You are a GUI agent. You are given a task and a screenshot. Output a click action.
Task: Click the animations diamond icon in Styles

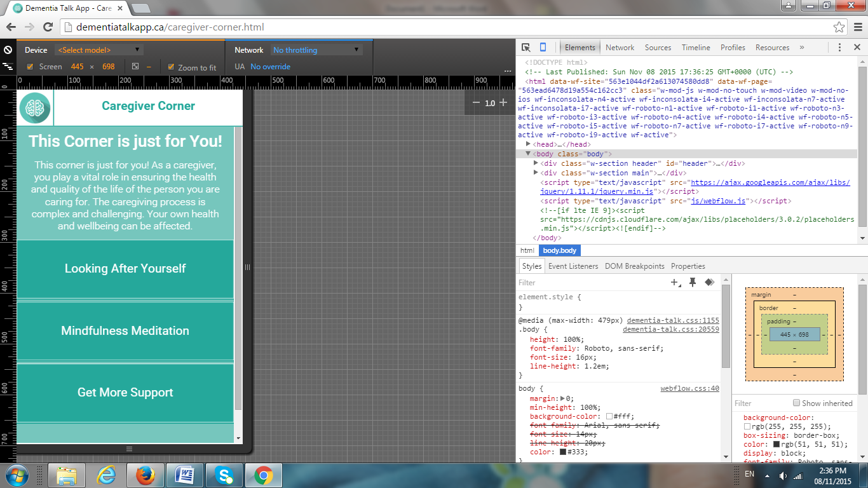coord(709,283)
